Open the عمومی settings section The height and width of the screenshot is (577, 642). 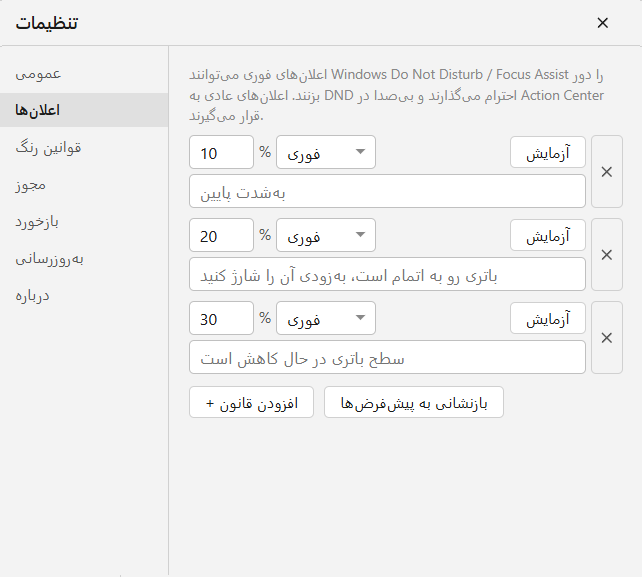click(x=84, y=74)
